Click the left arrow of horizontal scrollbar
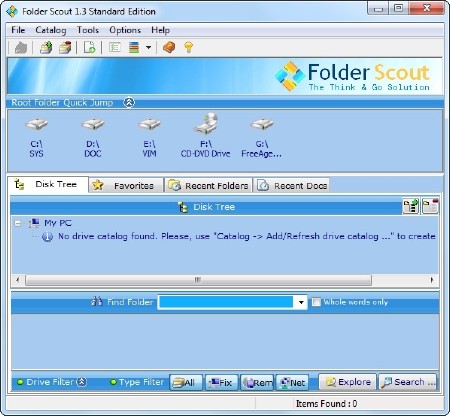 (x=18, y=280)
